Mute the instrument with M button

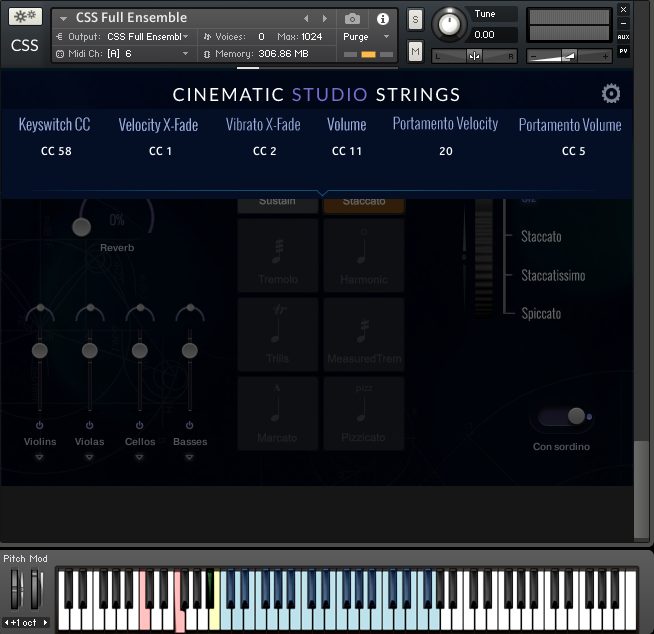click(415, 51)
